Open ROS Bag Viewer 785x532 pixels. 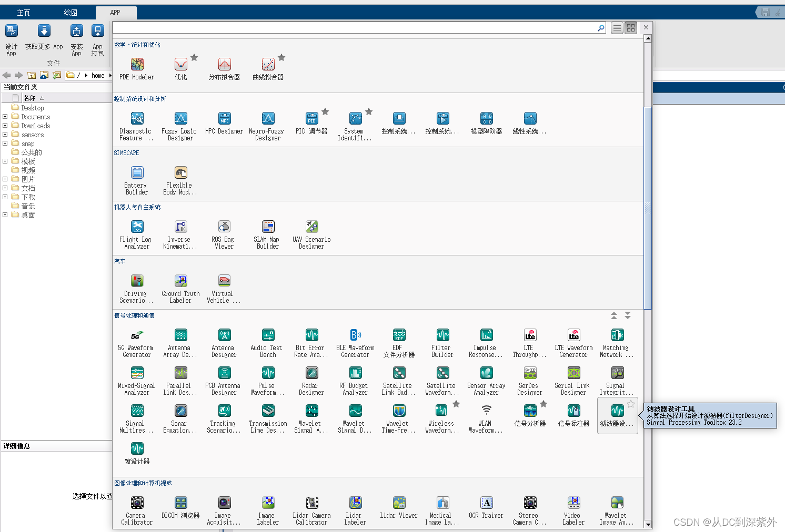pyautogui.click(x=224, y=234)
